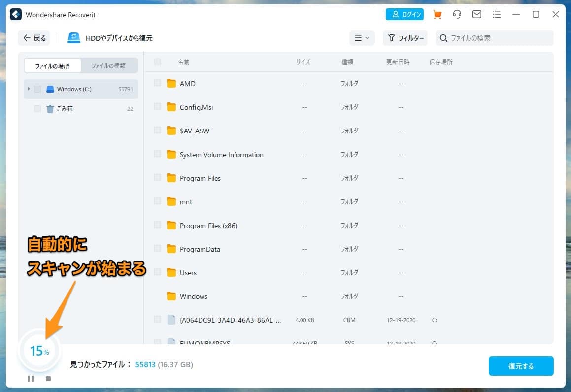Switch to the ファイルの種類 tab

tap(108, 65)
